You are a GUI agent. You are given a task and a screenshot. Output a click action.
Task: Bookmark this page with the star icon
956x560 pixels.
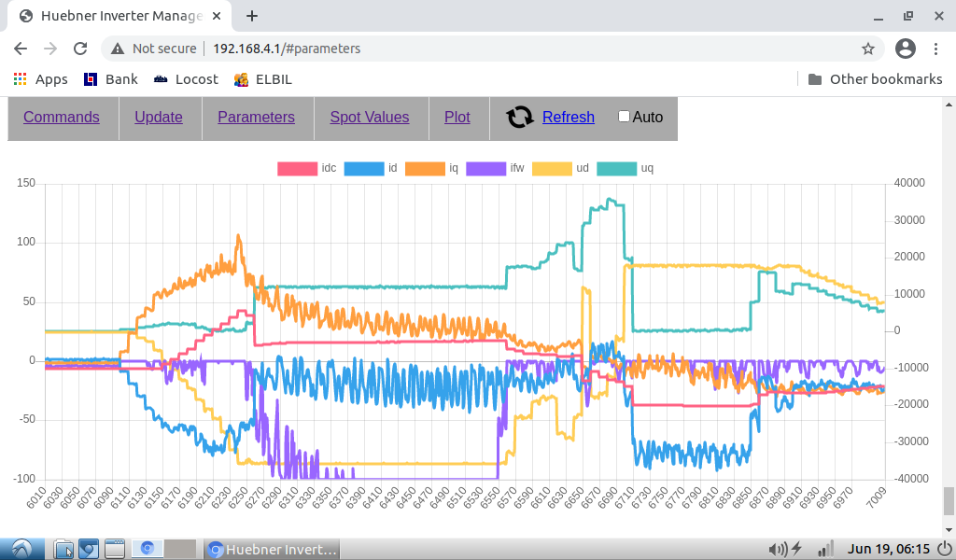tap(867, 49)
